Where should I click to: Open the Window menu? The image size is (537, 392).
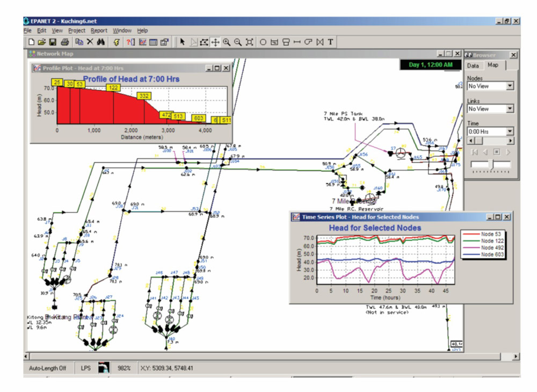tap(122, 31)
